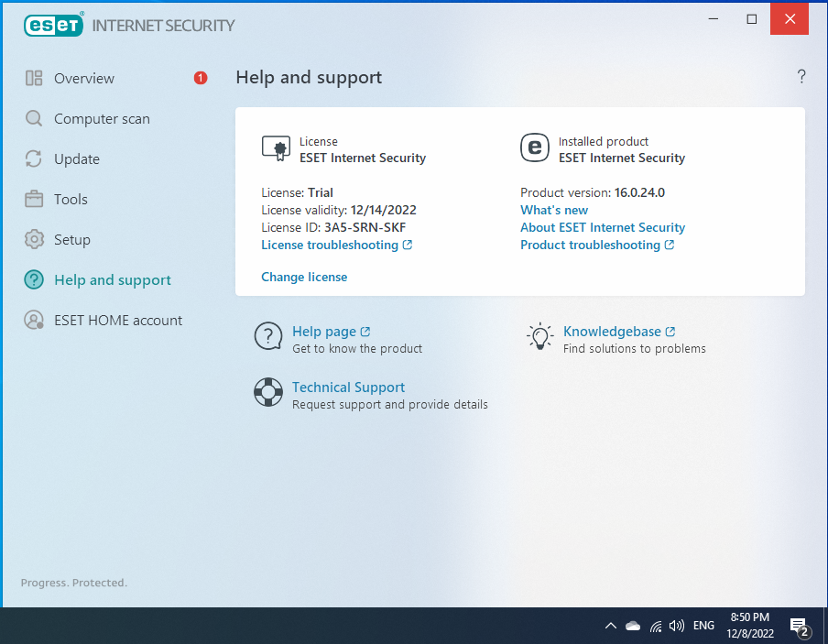Open Product troubleshooting link
This screenshot has height=644, width=828.
click(x=590, y=245)
